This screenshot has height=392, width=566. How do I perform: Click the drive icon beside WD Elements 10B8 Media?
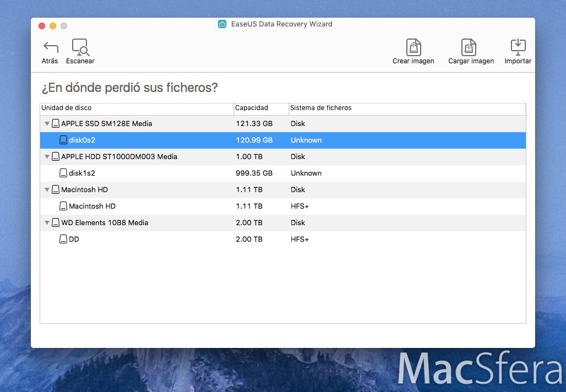tap(56, 223)
